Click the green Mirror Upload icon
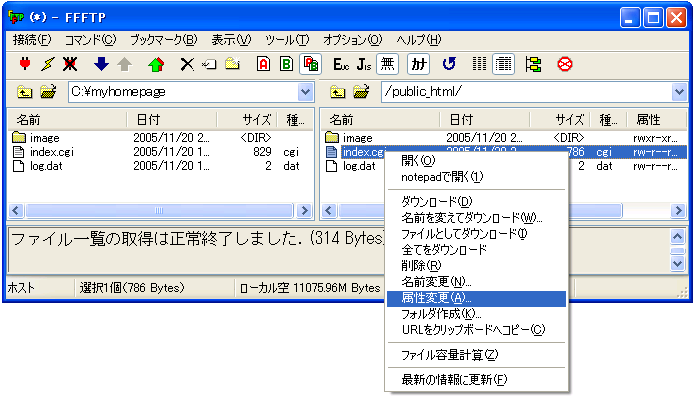The height and width of the screenshot is (400, 698). click(155, 64)
